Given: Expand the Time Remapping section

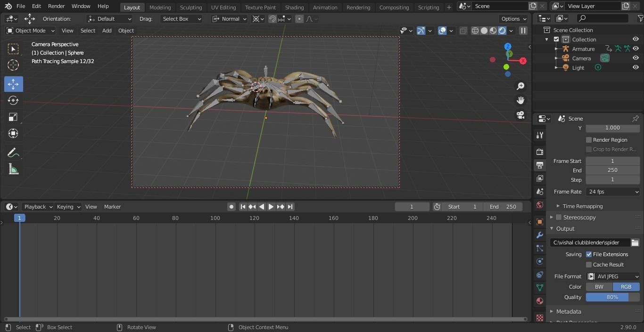Looking at the screenshot, I should pyautogui.click(x=582, y=206).
